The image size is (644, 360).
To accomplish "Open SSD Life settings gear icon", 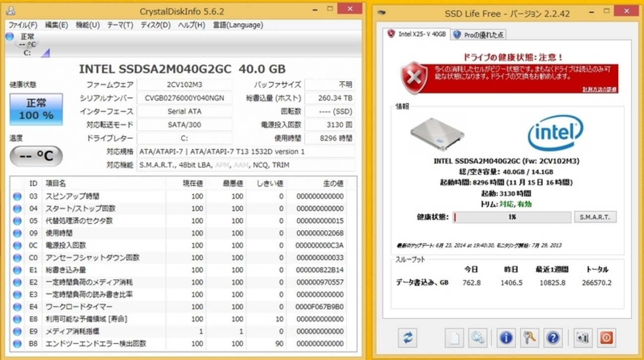I will click(x=477, y=338).
